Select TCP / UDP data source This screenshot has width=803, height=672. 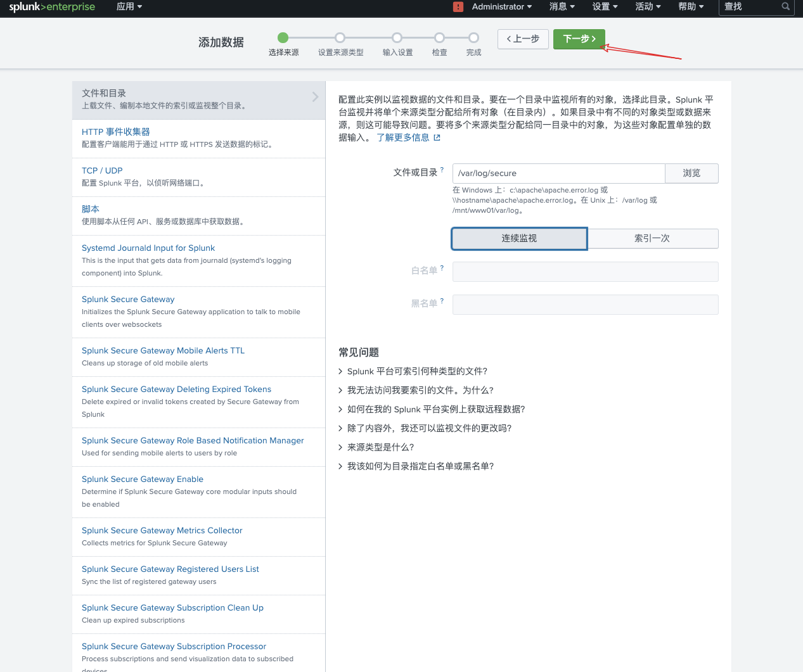(x=199, y=177)
